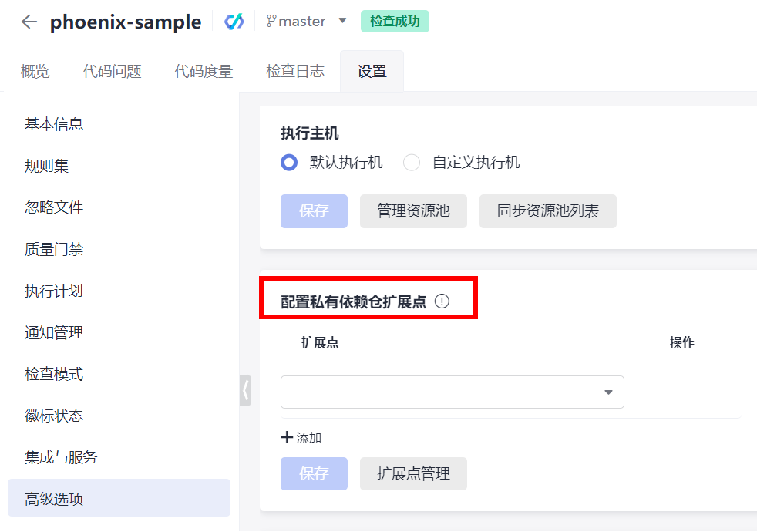Image resolution: width=757 pixels, height=532 pixels.
Task: Open 扩展点管理
Action: (x=413, y=473)
